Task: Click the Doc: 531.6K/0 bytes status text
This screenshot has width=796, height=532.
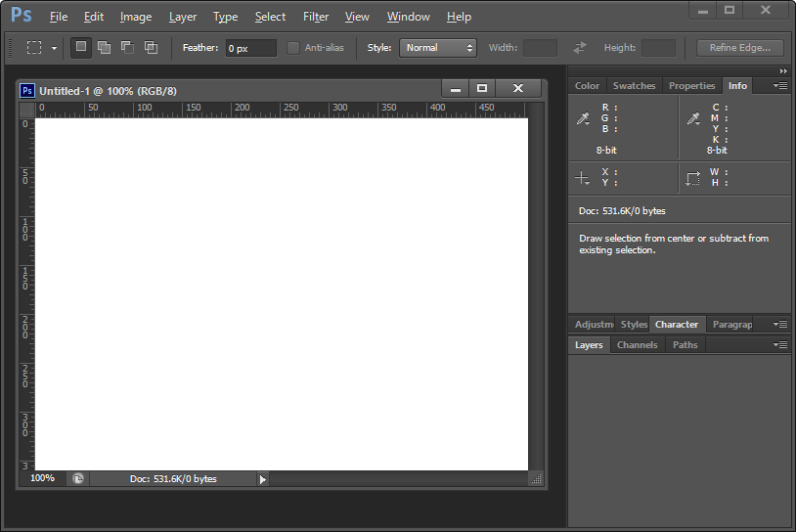Action: click(173, 478)
